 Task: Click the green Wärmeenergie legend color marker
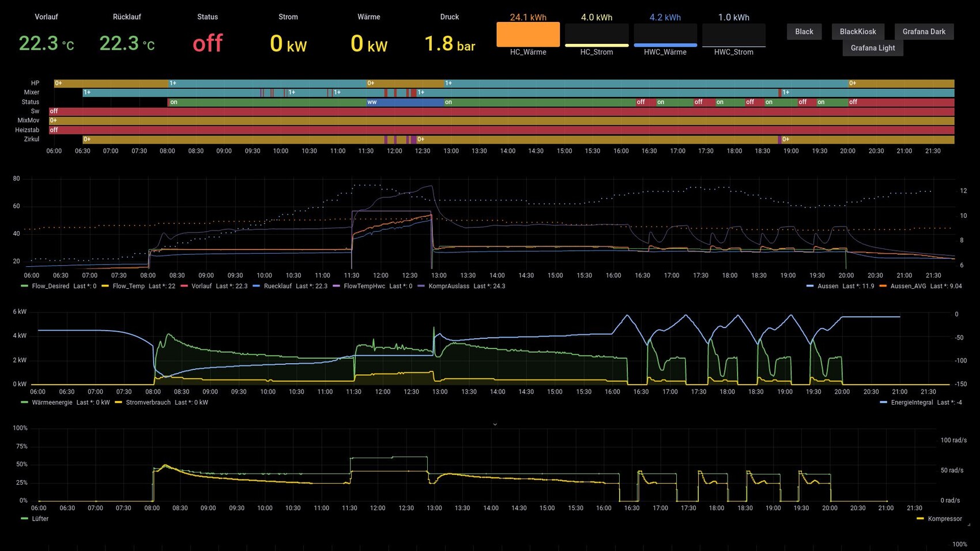24,402
